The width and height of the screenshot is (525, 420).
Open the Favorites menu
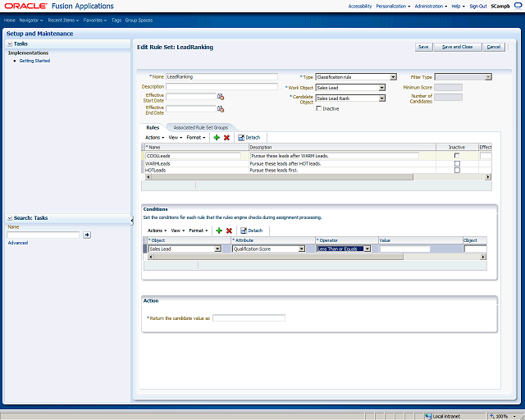point(95,20)
